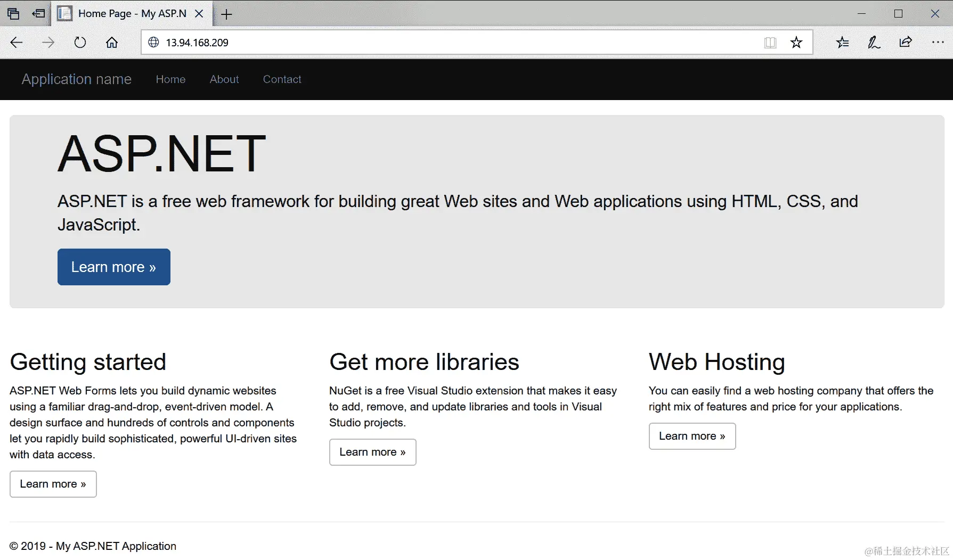Select the Home Page browser tab
This screenshot has height=560, width=953.
point(132,14)
